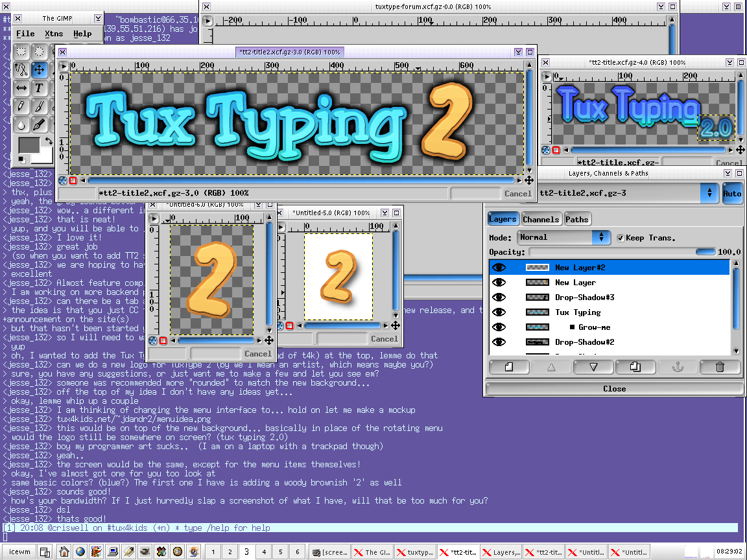Open the home icon in icewm taskbar

click(64, 552)
